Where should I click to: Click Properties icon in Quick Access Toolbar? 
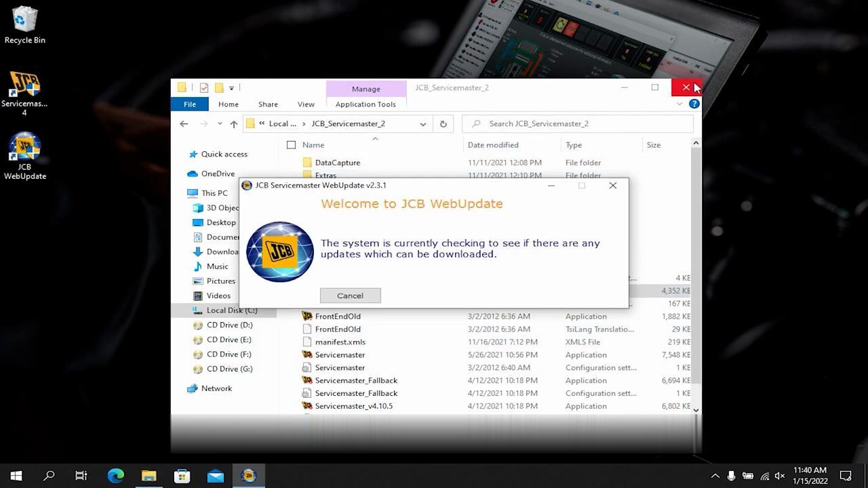tap(204, 88)
